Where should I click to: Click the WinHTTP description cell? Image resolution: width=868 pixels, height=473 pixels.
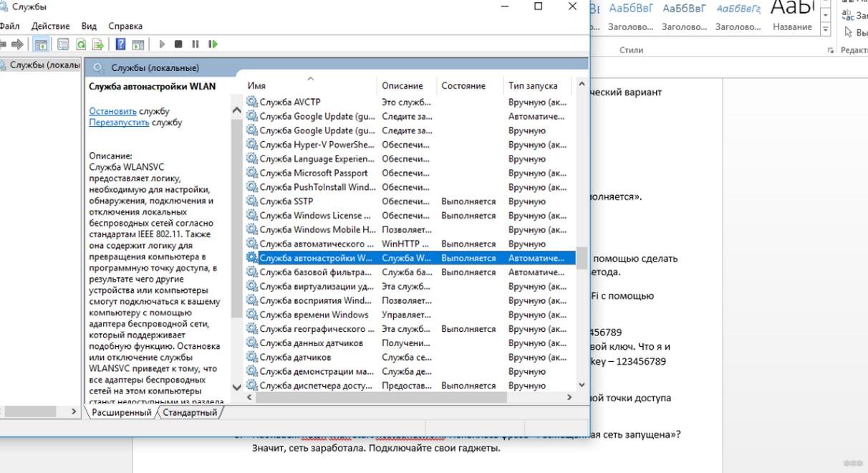(x=407, y=244)
